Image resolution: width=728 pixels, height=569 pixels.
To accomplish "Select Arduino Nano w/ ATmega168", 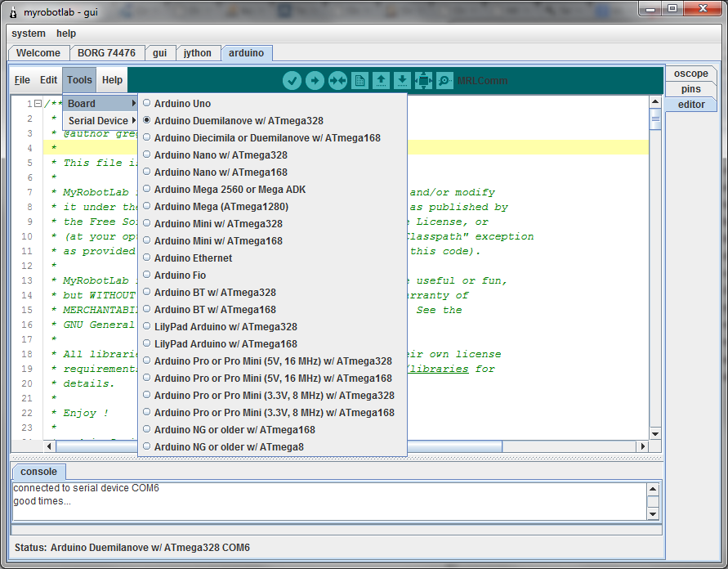I will tap(273, 172).
